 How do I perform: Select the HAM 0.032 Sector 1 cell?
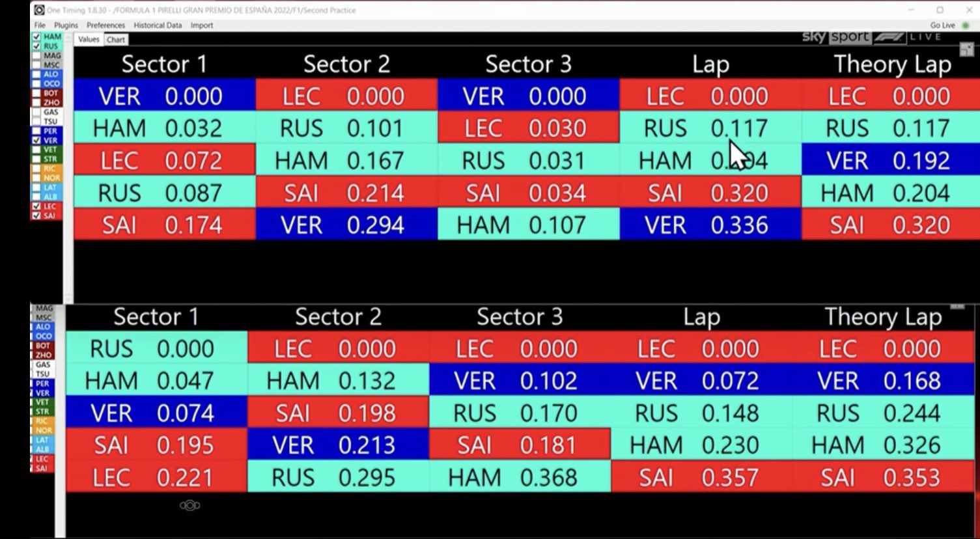tap(165, 128)
